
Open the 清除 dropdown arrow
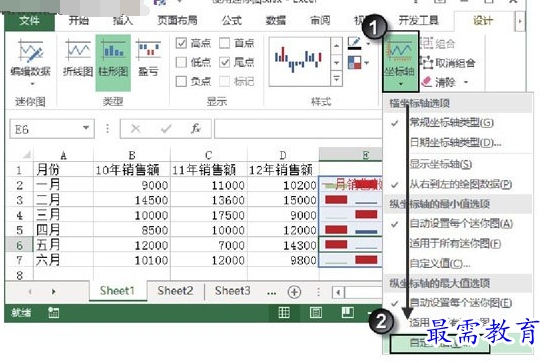(466, 82)
